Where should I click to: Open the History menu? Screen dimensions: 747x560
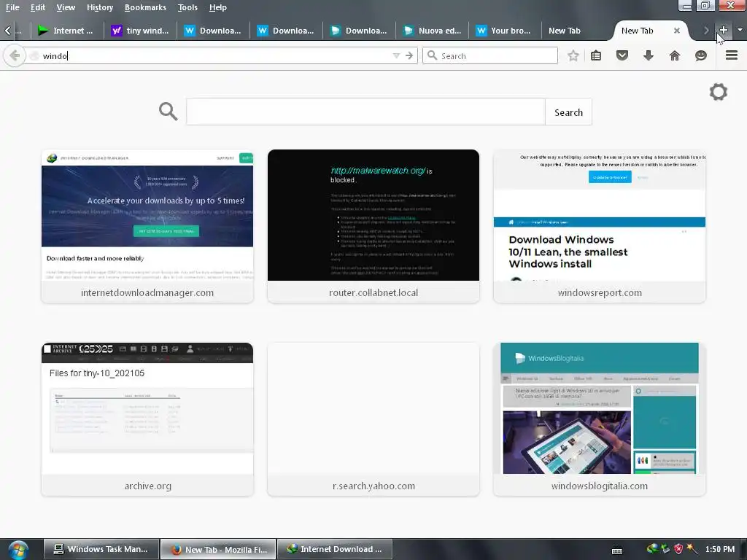[100, 7]
